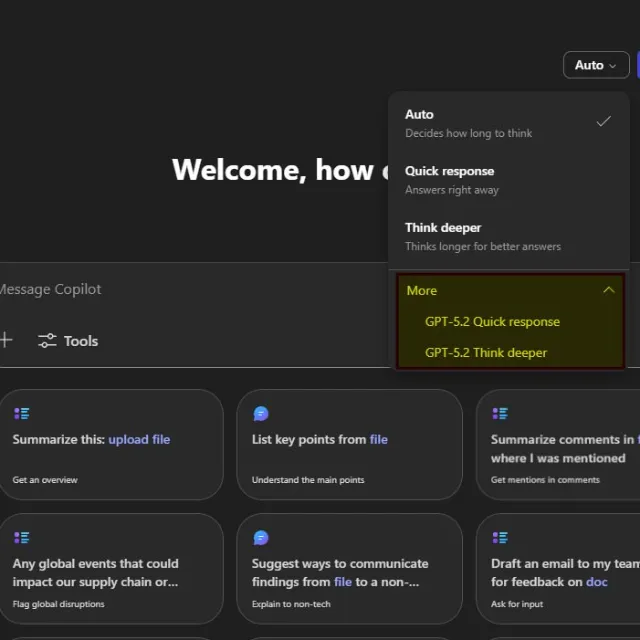Open the Any global events supply chain card
640x640 pixels.
pyautogui.click(x=111, y=569)
